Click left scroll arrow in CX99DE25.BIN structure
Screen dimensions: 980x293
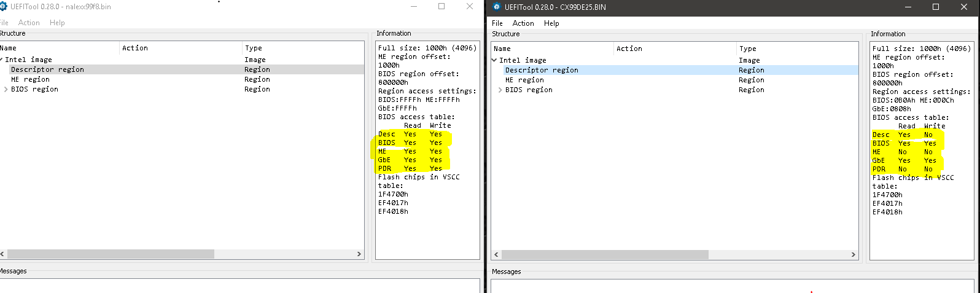point(496,254)
